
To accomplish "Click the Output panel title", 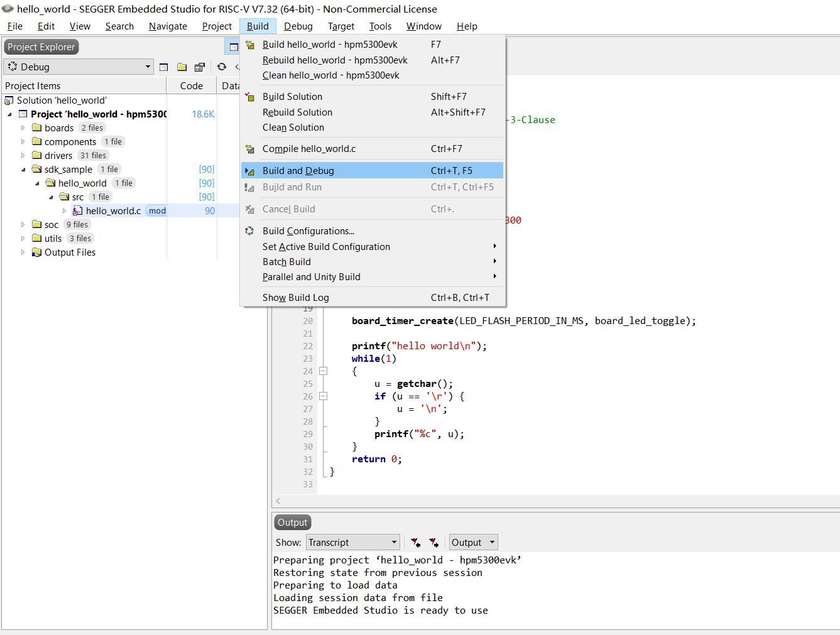I will 293,523.
